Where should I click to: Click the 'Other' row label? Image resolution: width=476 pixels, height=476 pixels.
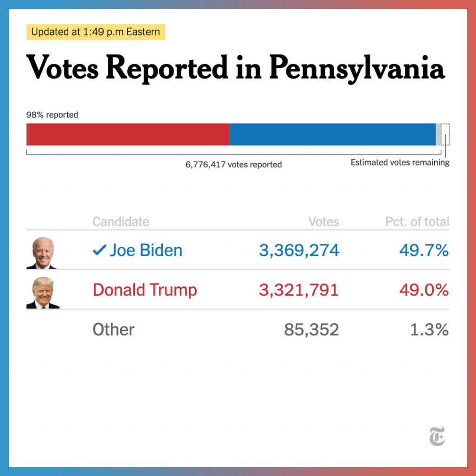click(x=113, y=330)
